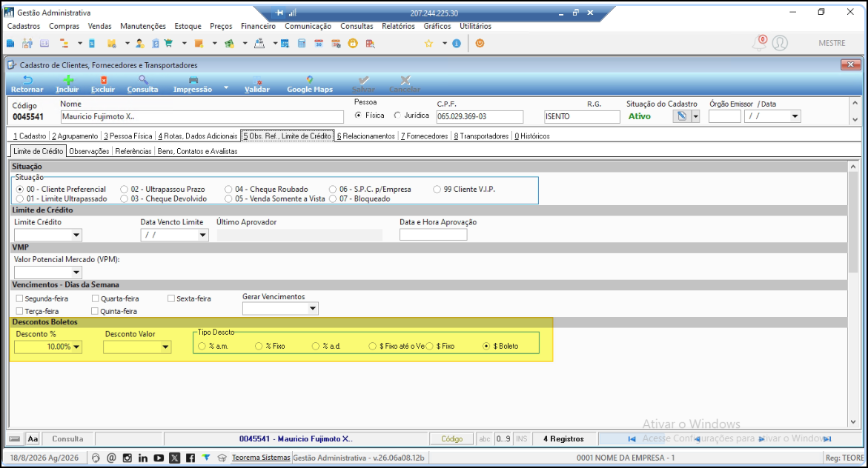The height and width of the screenshot is (468, 868).
Task: Expand the Valor Potencial Mercado dropdown
Action: [76, 273]
